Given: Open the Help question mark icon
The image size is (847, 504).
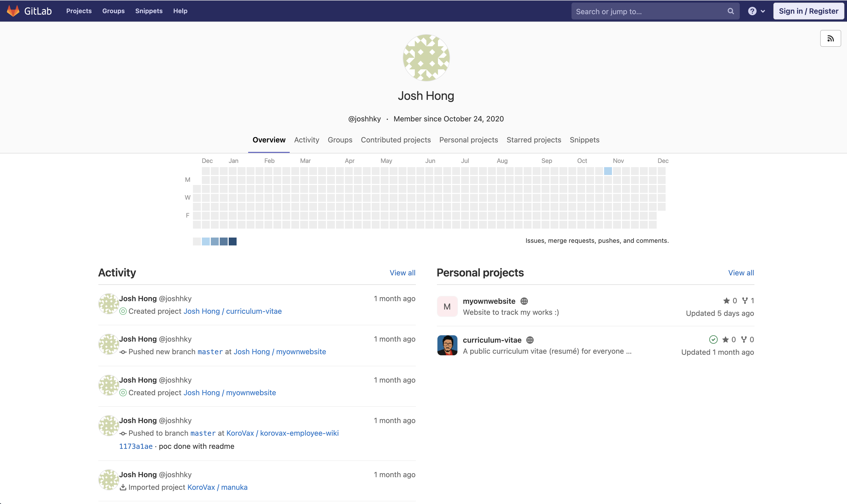Looking at the screenshot, I should [x=752, y=11].
